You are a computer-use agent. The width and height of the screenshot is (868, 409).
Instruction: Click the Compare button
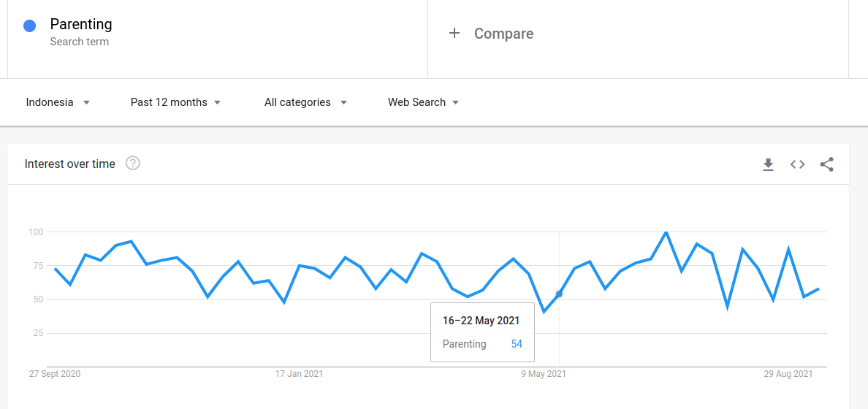[x=490, y=34]
